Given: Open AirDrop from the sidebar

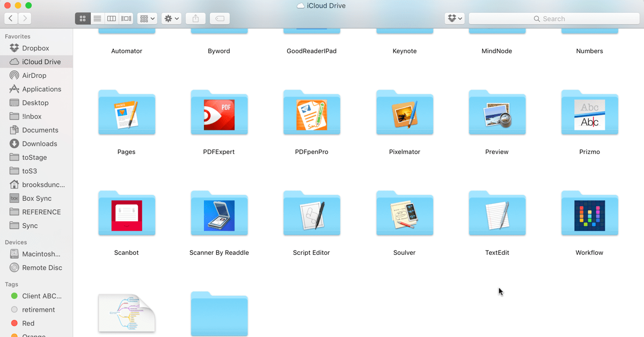Looking at the screenshot, I should [x=36, y=76].
